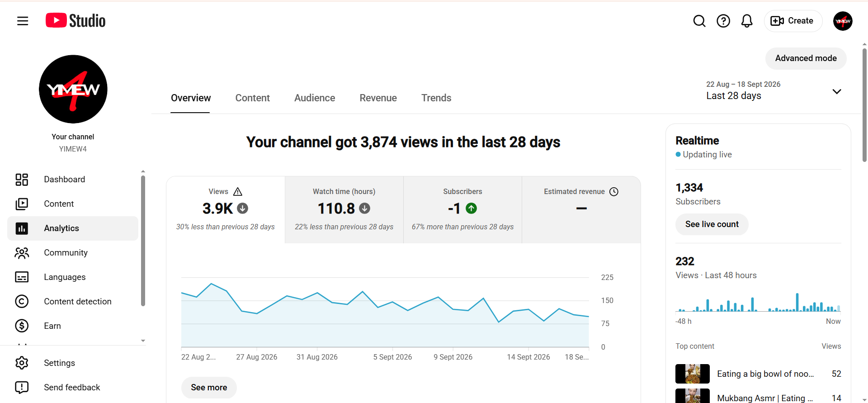Click the Advanced mode button
Image resolution: width=868 pixels, height=403 pixels.
click(806, 58)
